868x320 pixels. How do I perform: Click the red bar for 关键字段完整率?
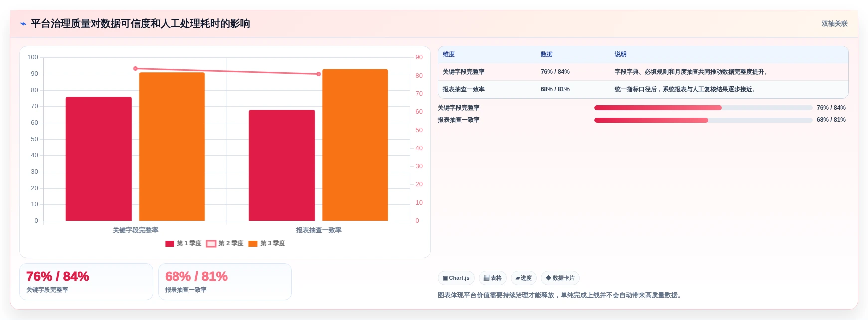point(99,159)
